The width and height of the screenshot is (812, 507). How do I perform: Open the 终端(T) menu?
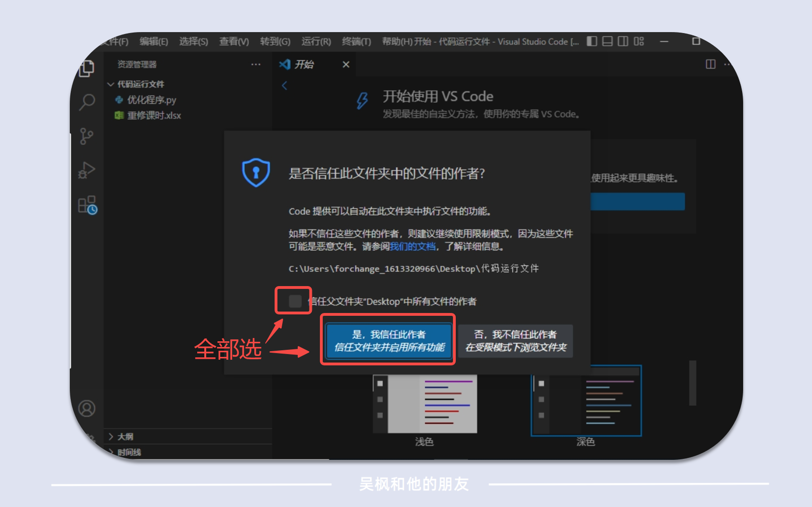click(x=356, y=42)
